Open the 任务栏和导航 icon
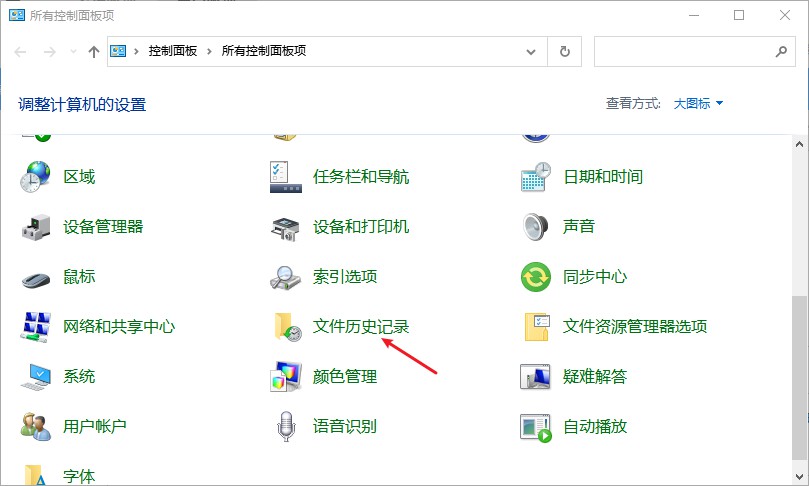The image size is (809, 486). coord(285,177)
